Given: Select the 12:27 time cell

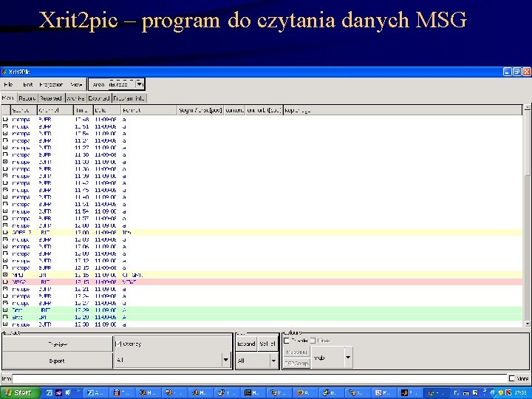Looking at the screenshot, I should pos(81,303).
